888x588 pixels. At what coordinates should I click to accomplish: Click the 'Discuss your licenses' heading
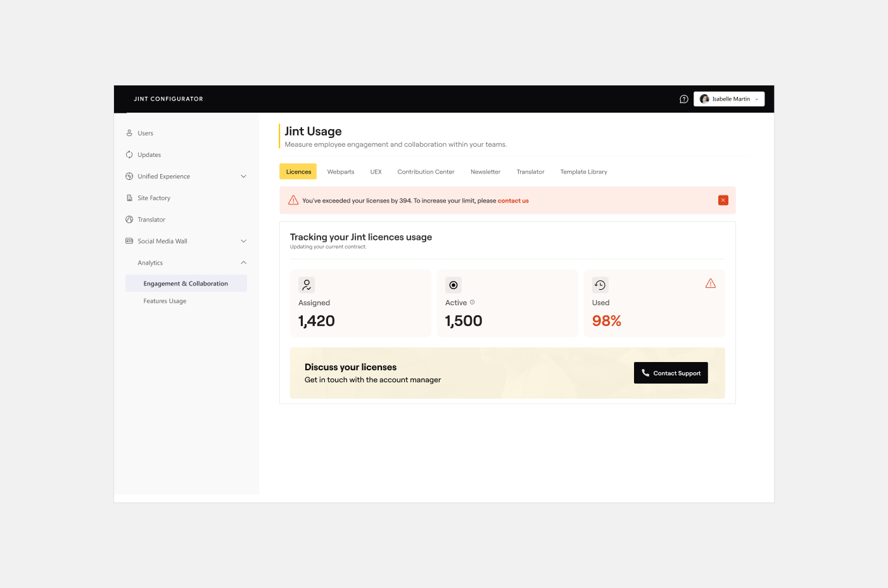(x=350, y=367)
